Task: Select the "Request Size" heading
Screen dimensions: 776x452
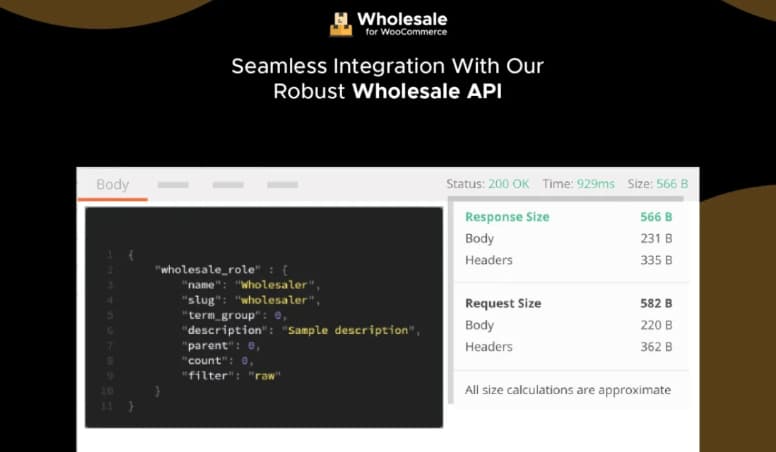Action: tap(503, 303)
